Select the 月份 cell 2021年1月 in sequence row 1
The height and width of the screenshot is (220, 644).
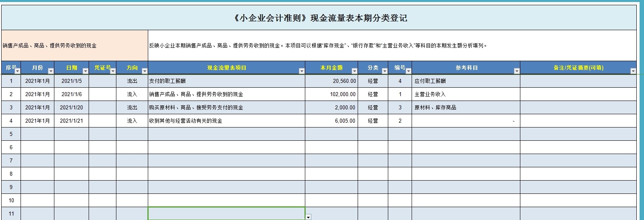point(37,81)
